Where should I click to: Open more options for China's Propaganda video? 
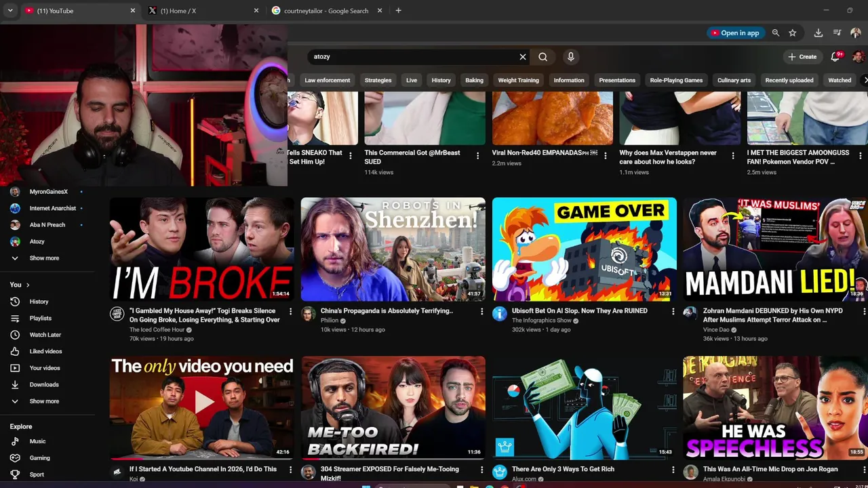click(482, 312)
